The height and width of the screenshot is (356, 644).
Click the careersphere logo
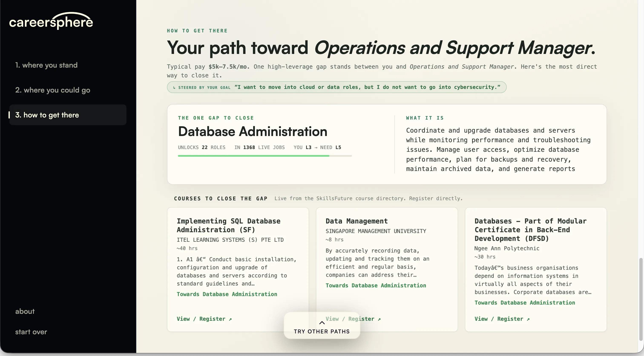51,21
